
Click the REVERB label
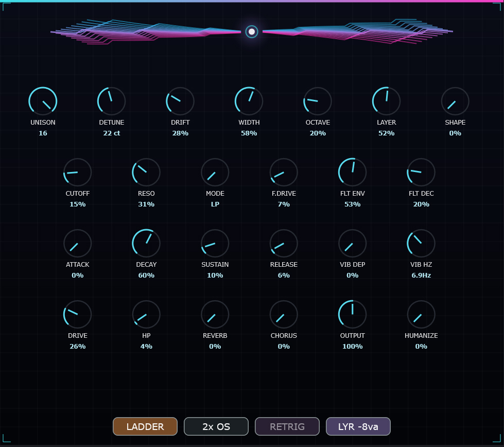(215, 335)
